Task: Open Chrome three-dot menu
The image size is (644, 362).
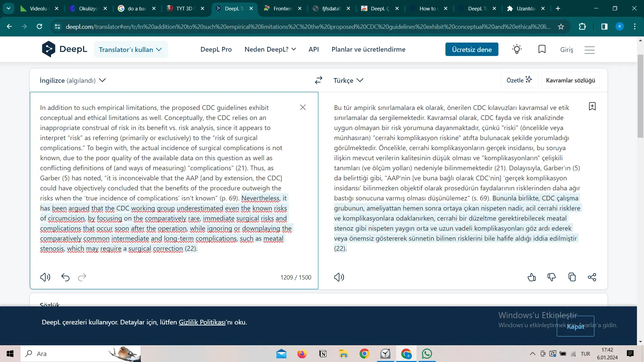Action: coord(635,26)
